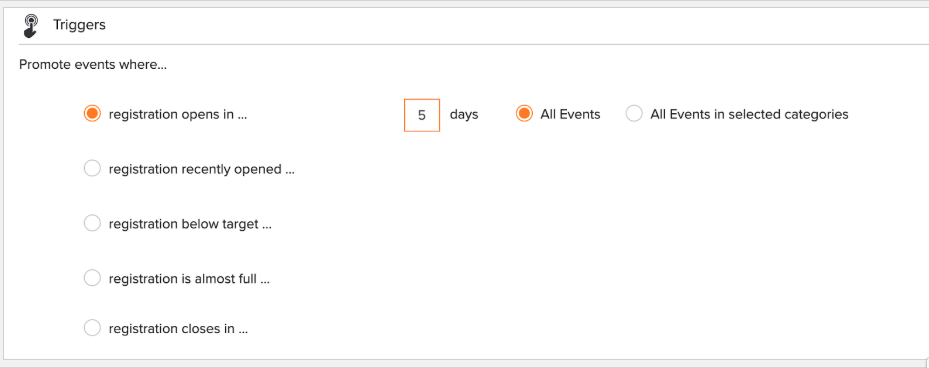Screen dimensions: 929x368
Task: Click the 'registration recently opened ...' label text
Action: (x=201, y=169)
